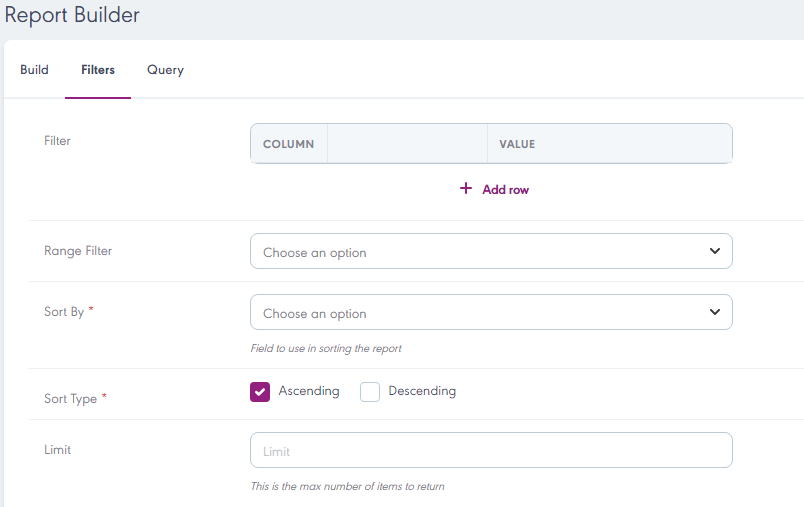Click the plus icon beside Add row
The image size is (804, 507).
pyautogui.click(x=465, y=189)
